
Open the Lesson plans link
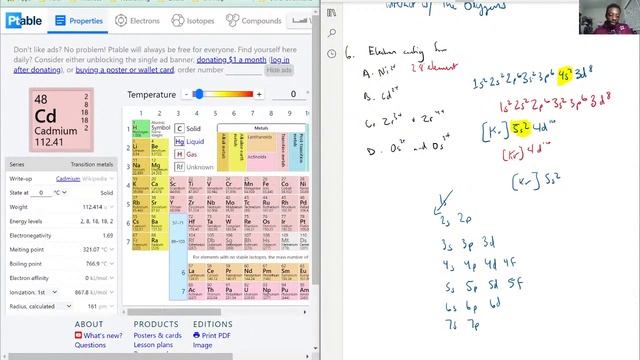(153, 345)
